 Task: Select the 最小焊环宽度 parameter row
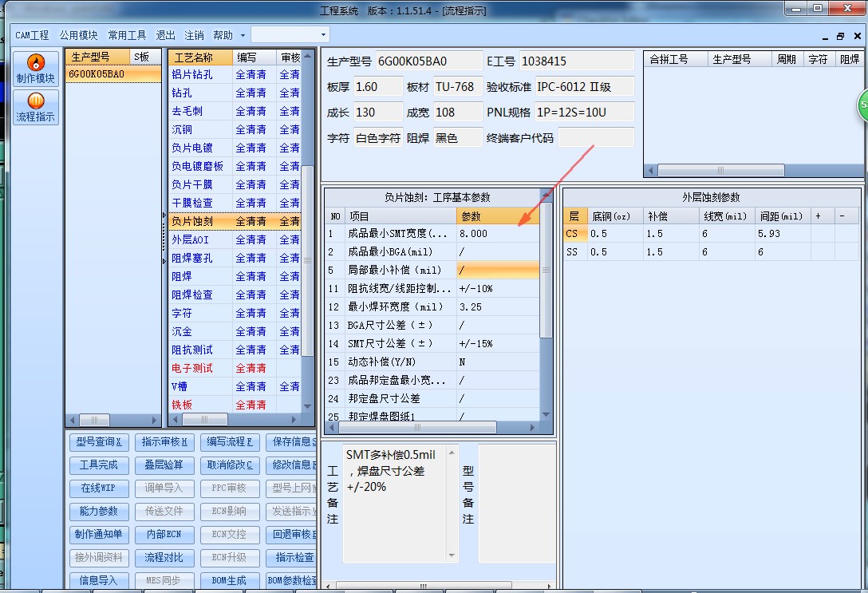432,306
